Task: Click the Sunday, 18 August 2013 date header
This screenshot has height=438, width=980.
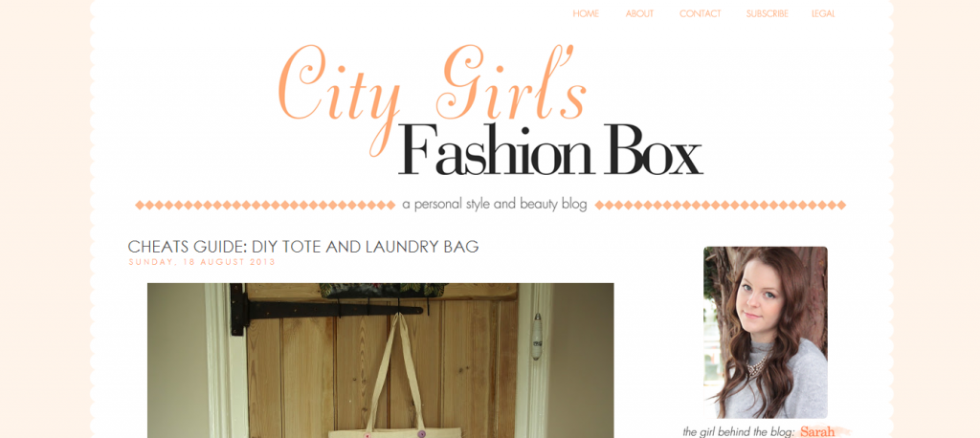Action: 202,262
